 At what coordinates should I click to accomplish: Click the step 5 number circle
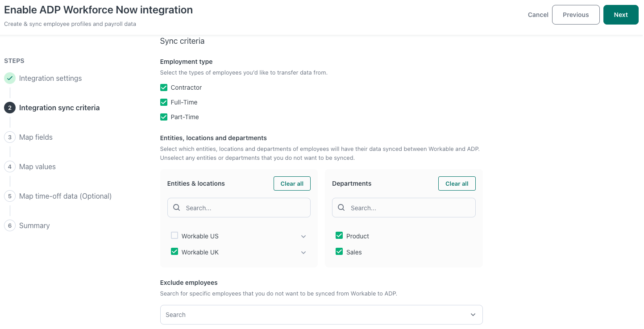pos(10,196)
